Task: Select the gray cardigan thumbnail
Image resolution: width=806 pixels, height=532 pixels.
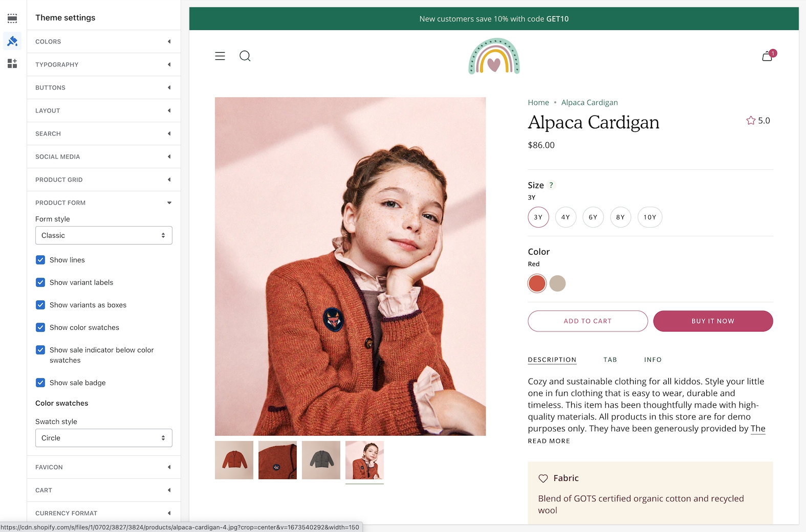Action: [321, 460]
